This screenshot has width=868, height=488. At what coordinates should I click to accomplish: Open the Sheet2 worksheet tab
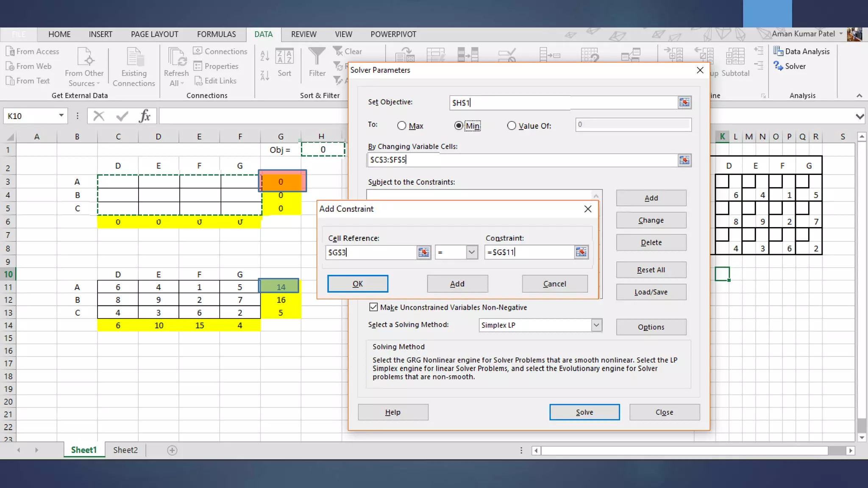[x=125, y=450]
